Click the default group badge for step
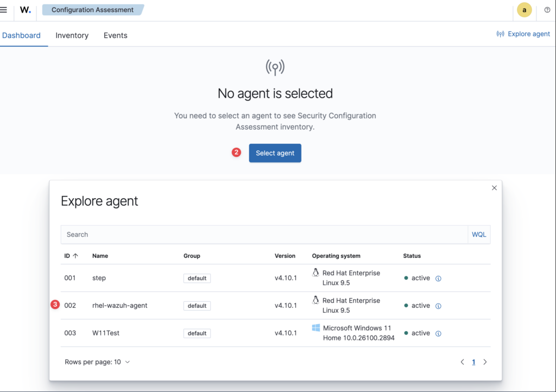The height and width of the screenshot is (392, 556). pos(197,278)
